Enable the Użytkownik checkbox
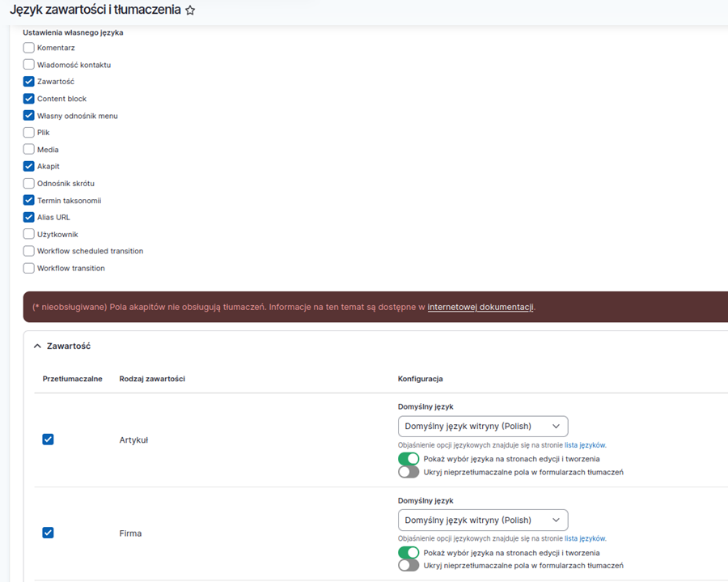Image resolution: width=728 pixels, height=582 pixels. pyautogui.click(x=29, y=235)
